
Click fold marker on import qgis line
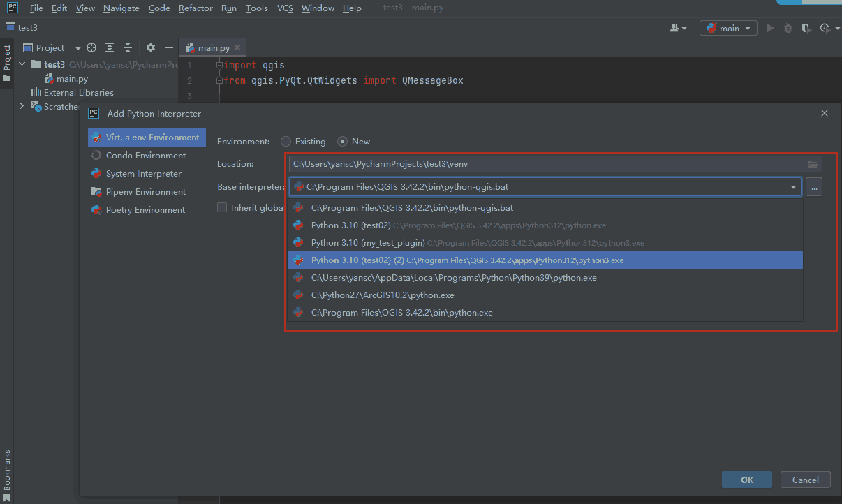(219, 65)
